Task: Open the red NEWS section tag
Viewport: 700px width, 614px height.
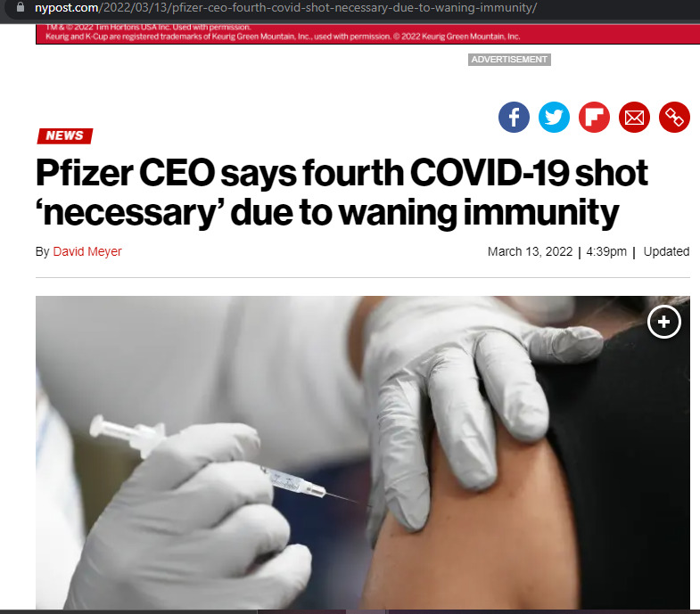Action: coord(65,135)
